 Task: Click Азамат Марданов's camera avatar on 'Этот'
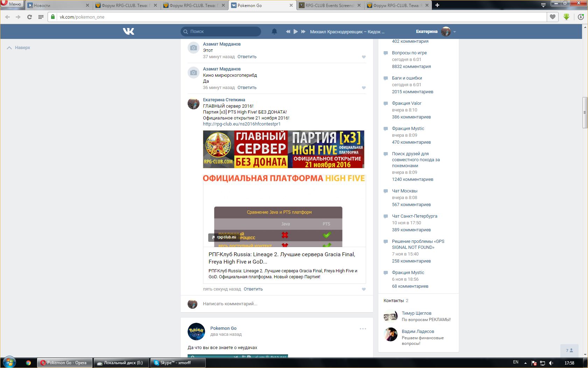(x=193, y=48)
